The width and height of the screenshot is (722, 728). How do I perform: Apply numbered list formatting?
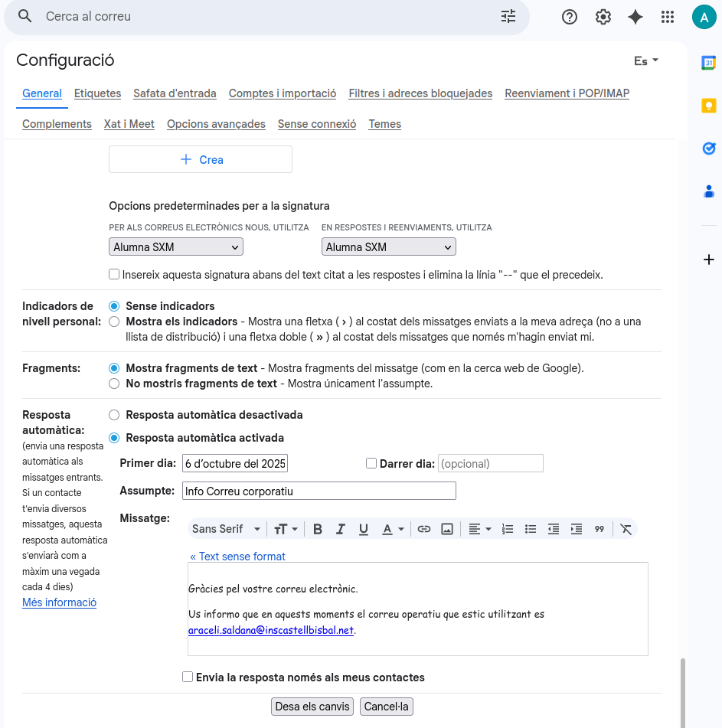[x=508, y=529]
